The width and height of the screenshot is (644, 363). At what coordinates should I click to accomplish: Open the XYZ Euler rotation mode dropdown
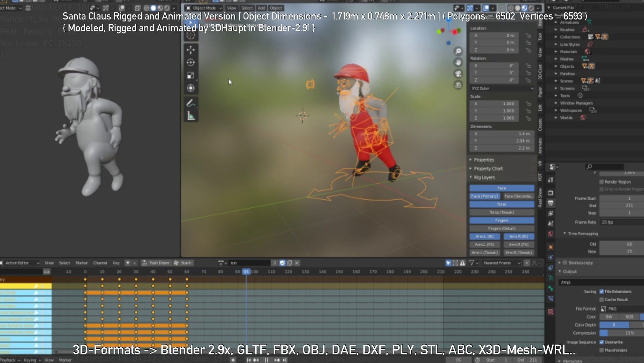click(502, 89)
